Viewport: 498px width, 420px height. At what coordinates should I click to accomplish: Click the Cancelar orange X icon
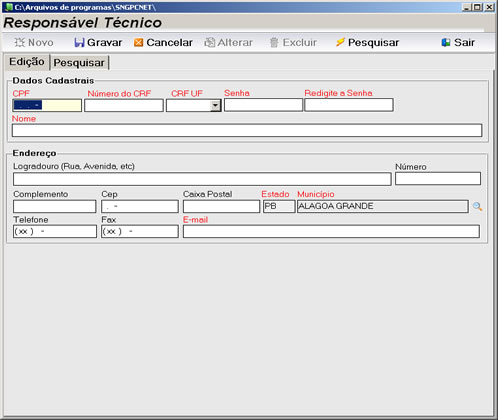click(138, 42)
